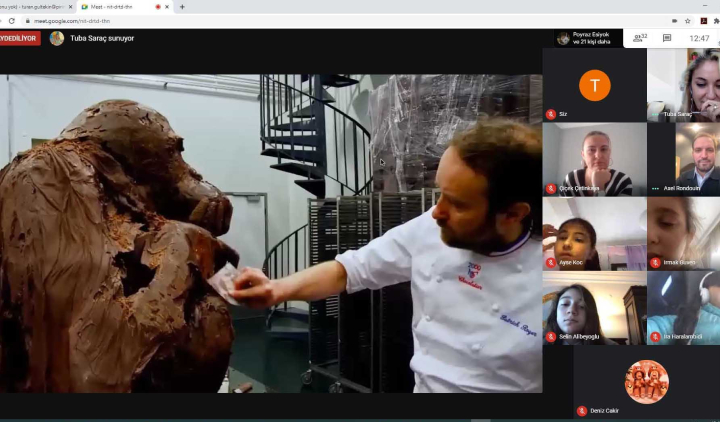Open the browser extensions puzzle icon

point(716,21)
